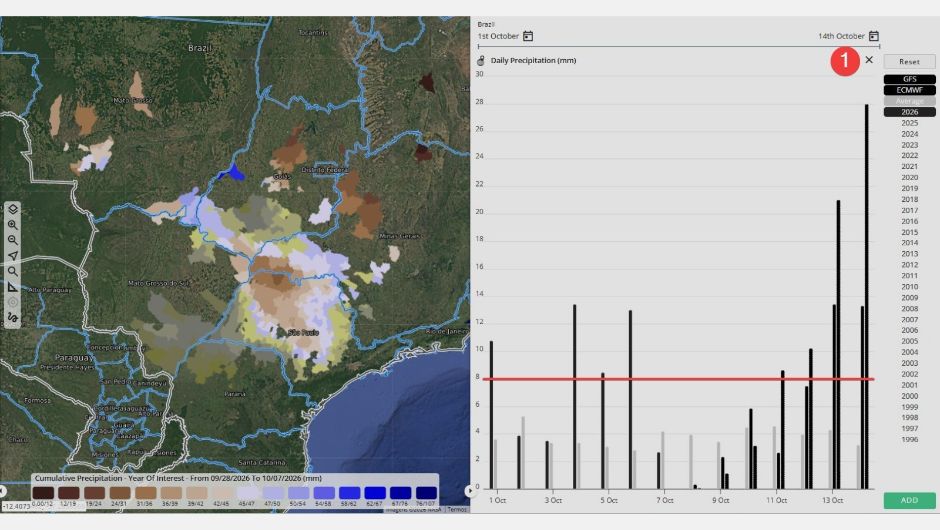940x530 pixels.
Task: Click the red threshold line at 8 mm
Action: (x=679, y=379)
